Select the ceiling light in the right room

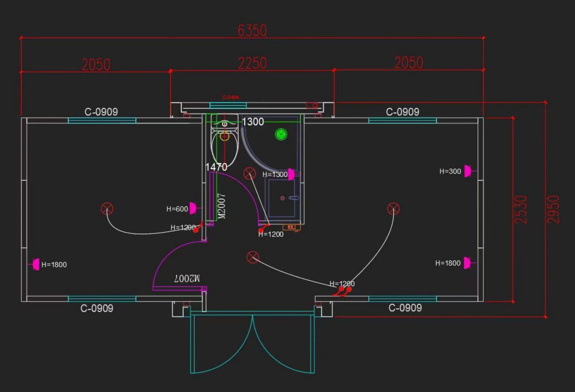(394, 209)
